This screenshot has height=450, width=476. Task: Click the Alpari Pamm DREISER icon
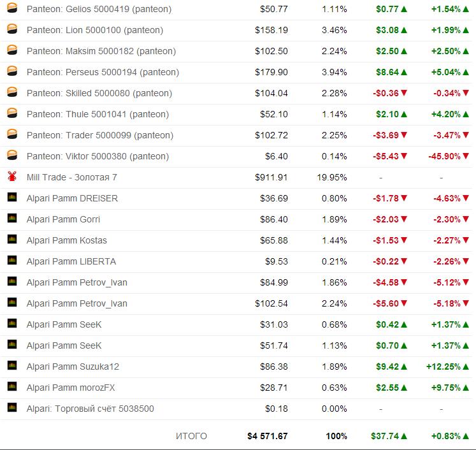coord(11,198)
